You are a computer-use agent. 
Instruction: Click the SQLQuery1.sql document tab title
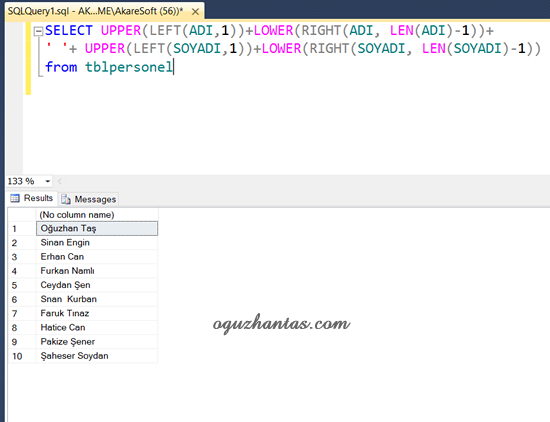click(95, 11)
